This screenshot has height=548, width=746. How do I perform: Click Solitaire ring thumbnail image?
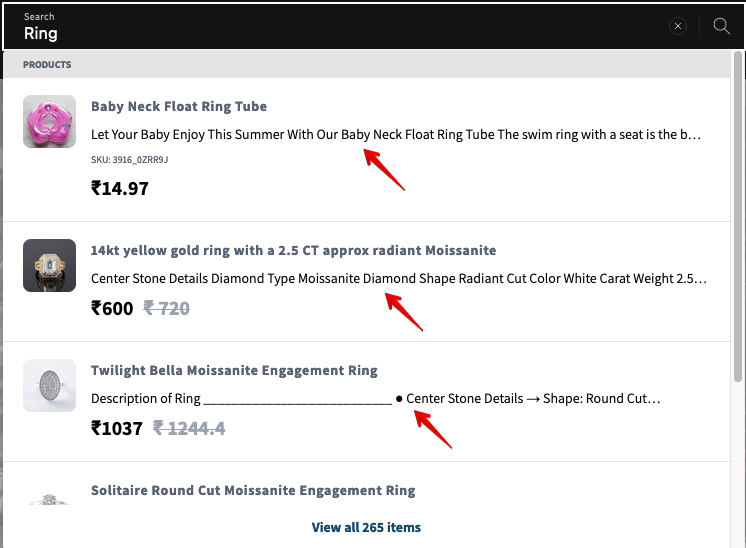coord(49,499)
